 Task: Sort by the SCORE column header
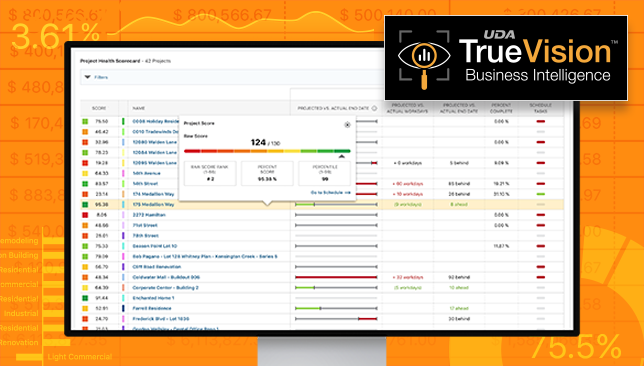tap(99, 108)
